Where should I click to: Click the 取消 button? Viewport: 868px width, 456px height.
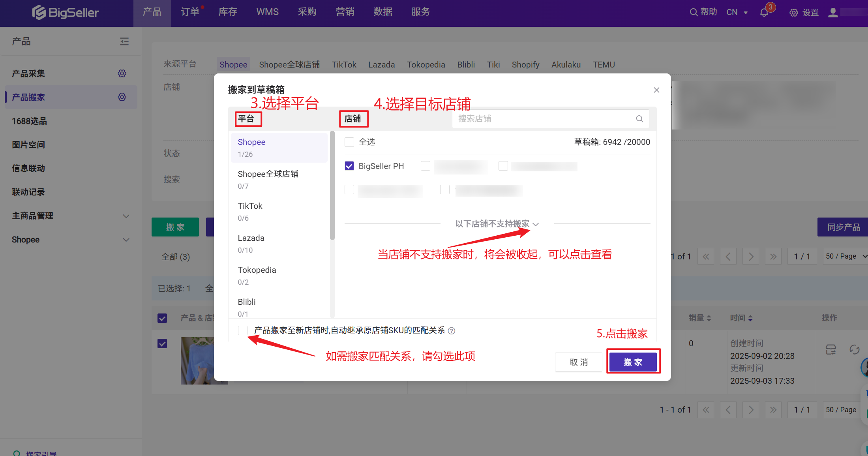[x=579, y=362]
